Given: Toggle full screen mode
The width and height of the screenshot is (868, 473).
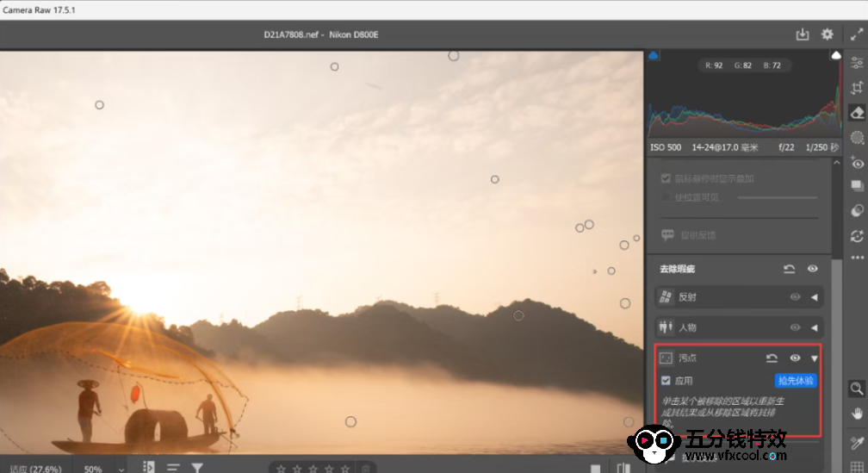Looking at the screenshot, I should tap(857, 34).
